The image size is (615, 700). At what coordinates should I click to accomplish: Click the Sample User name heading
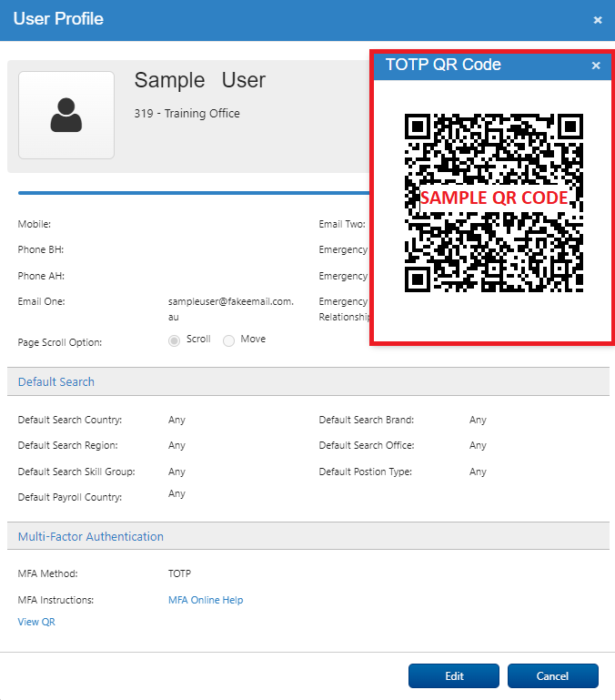[200, 80]
